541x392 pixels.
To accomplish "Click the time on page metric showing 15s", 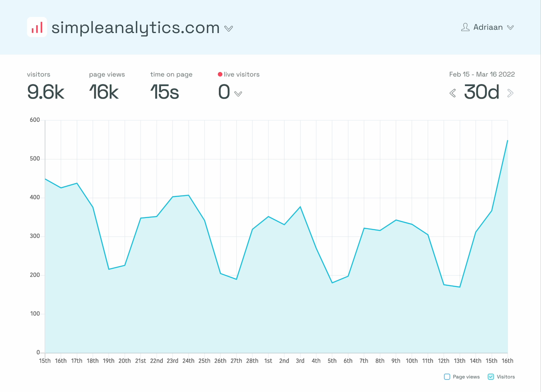I will pyautogui.click(x=165, y=92).
